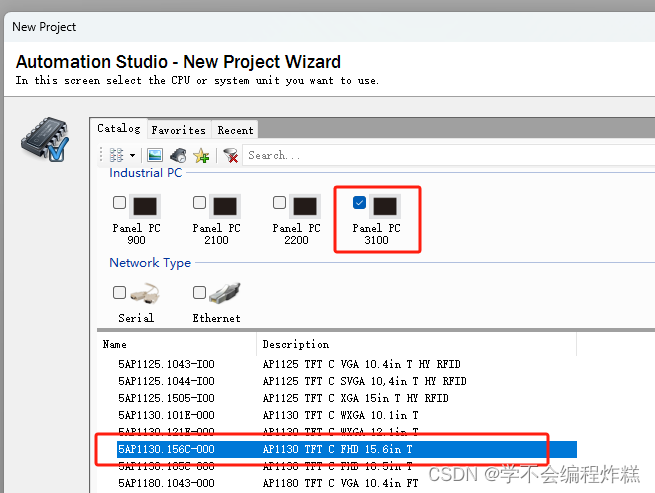Open the Favorites tab

178,130
